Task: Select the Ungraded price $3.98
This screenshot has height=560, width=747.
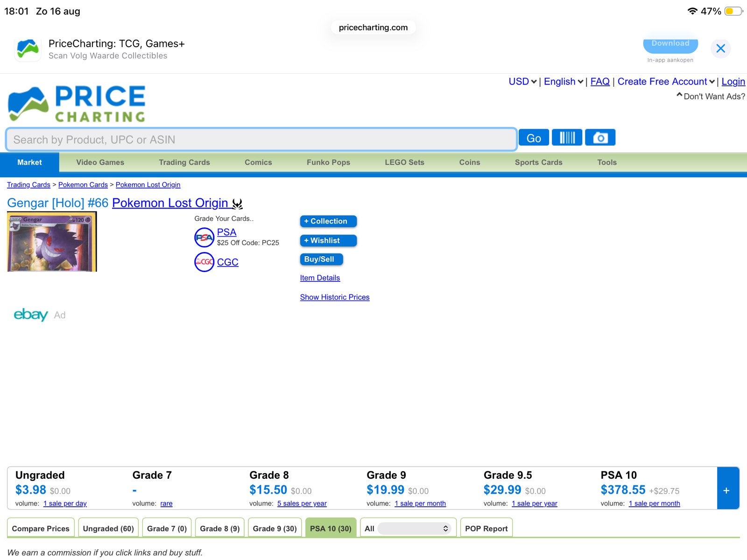Action: pos(31,490)
